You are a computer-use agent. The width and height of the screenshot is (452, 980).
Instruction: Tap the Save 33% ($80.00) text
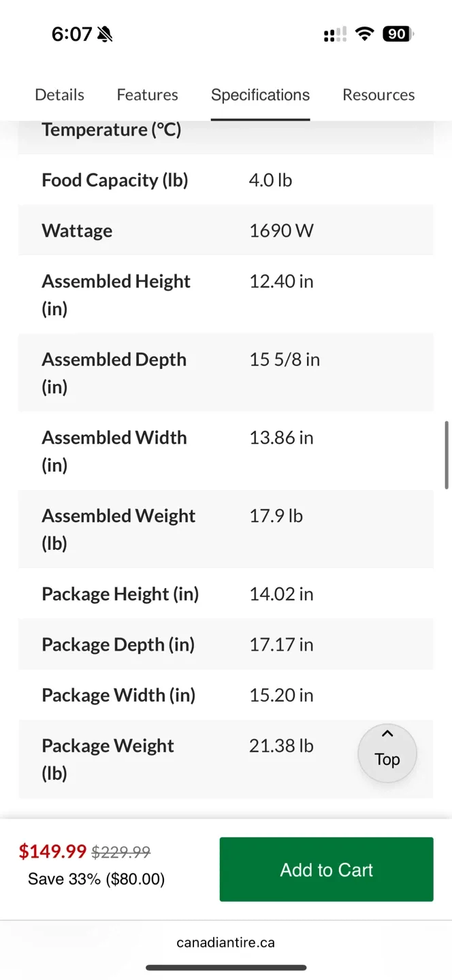click(96, 879)
